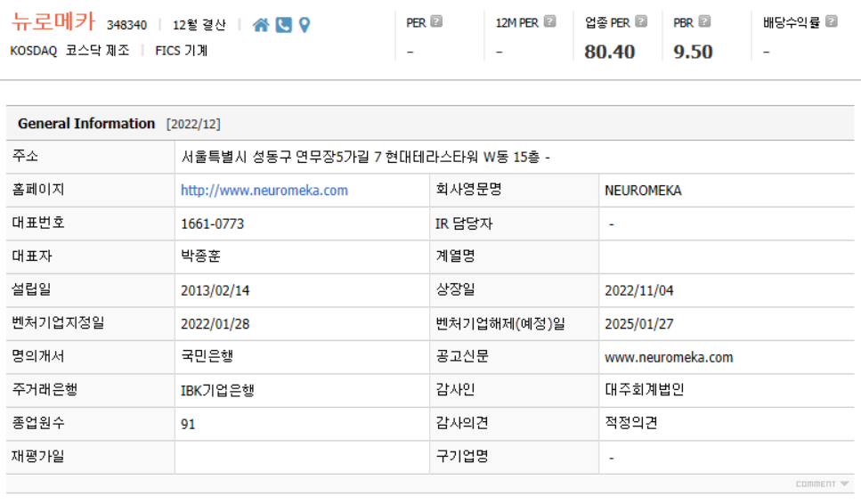Click General Information heading
The image size is (861, 504).
tap(86, 124)
